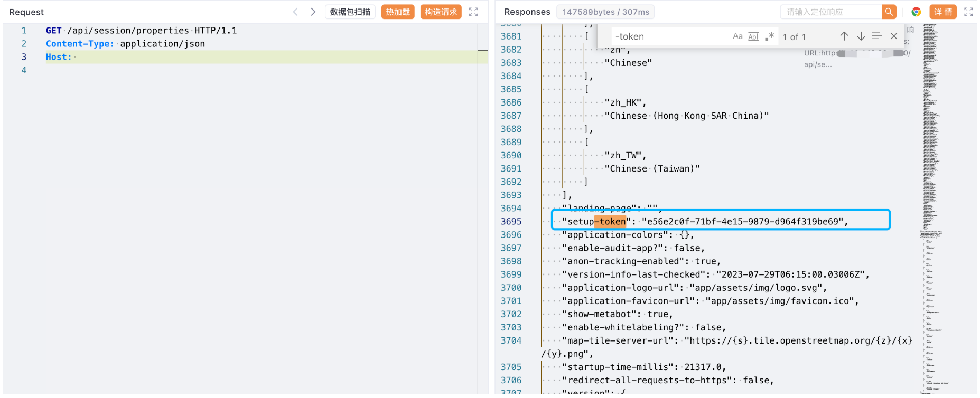
Task: Click the 数据包扫描 button
Action: (x=350, y=12)
